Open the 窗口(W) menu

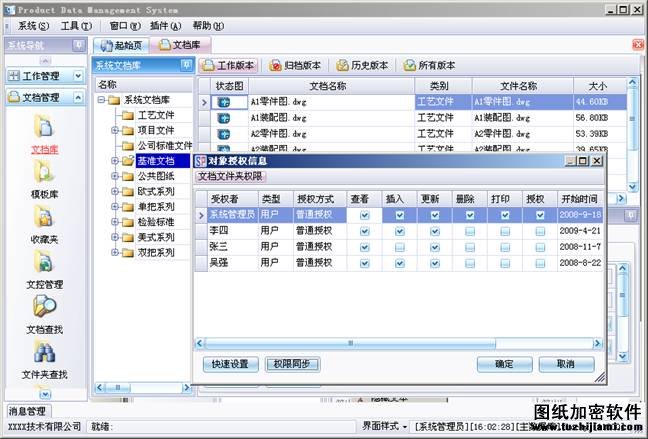[125, 26]
